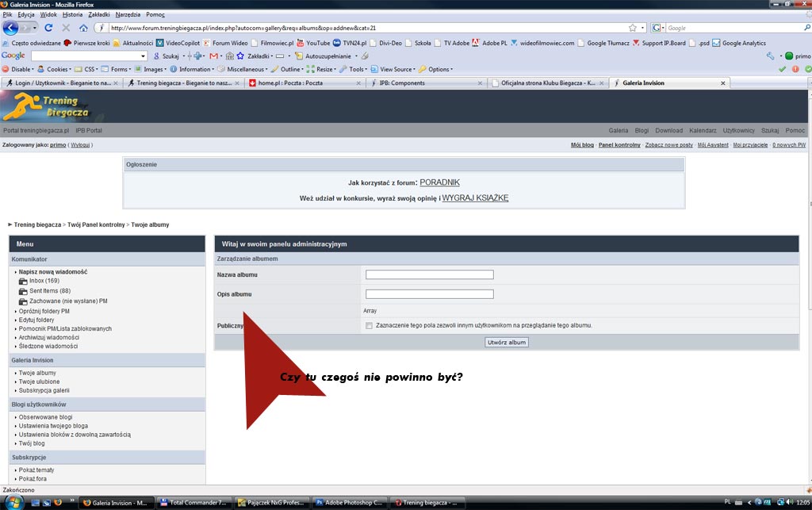Click the Google Toolbar wrench settings icon
The height and width of the screenshot is (510, 812).
[x=770, y=56]
